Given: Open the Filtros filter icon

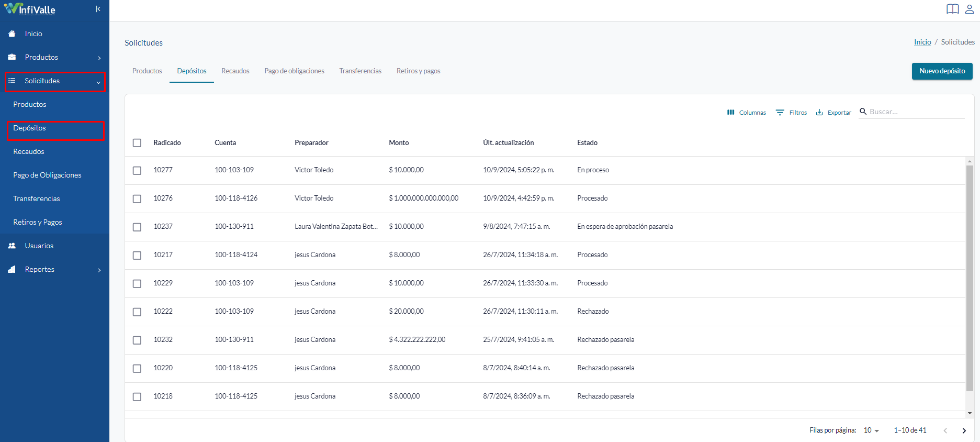Looking at the screenshot, I should point(780,112).
